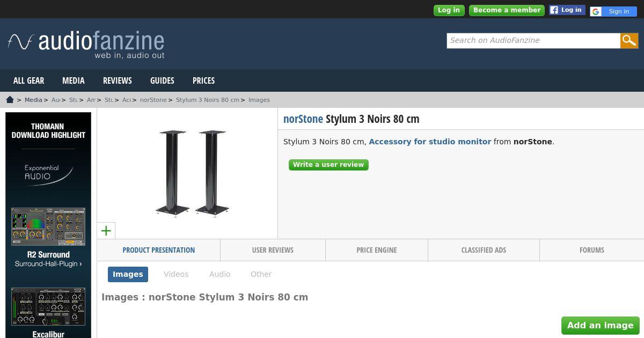644x338 pixels.
Task: Click the Log in button
Action: click(x=449, y=10)
